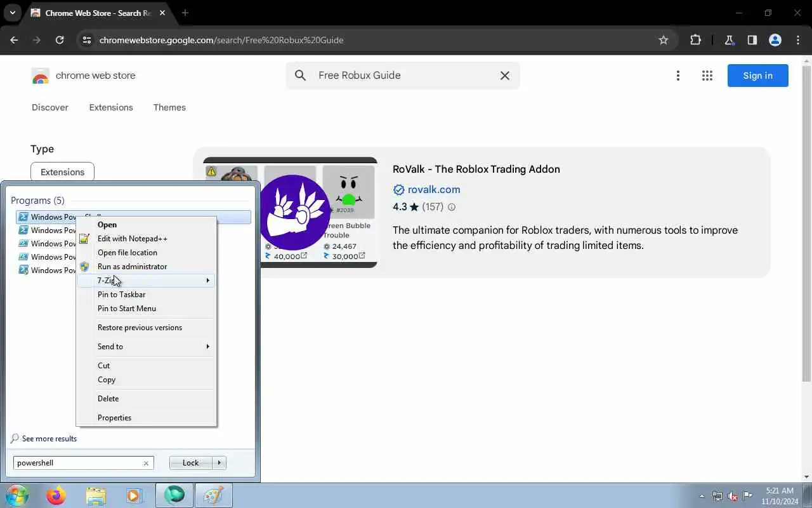Open Chrome Labs flask icon
The height and width of the screenshot is (508, 812).
coord(729,40)
